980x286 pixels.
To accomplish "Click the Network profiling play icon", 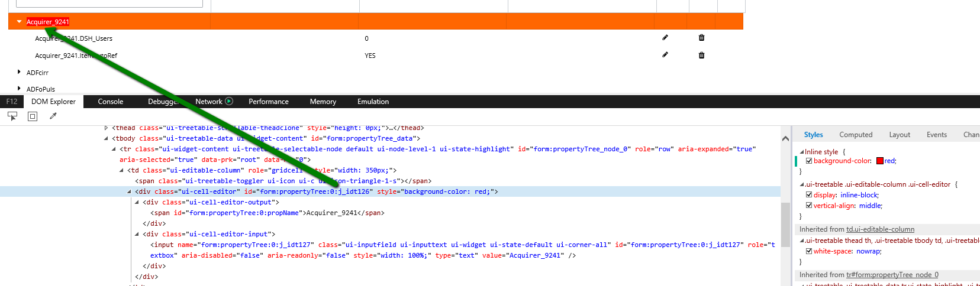I will (229, 102).
